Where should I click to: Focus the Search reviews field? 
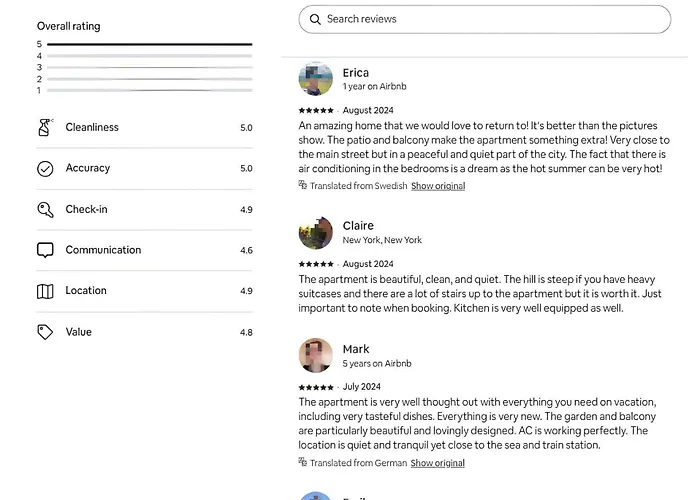(490, 19)
